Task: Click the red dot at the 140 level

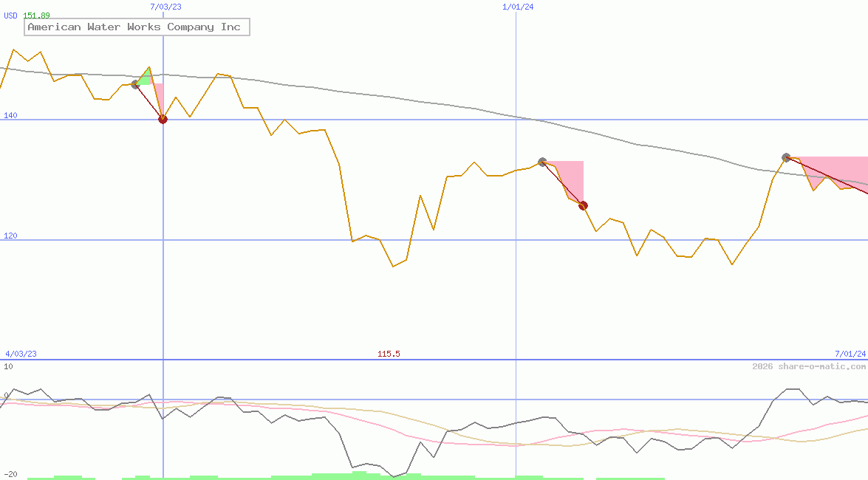Action: coord(163,119)
